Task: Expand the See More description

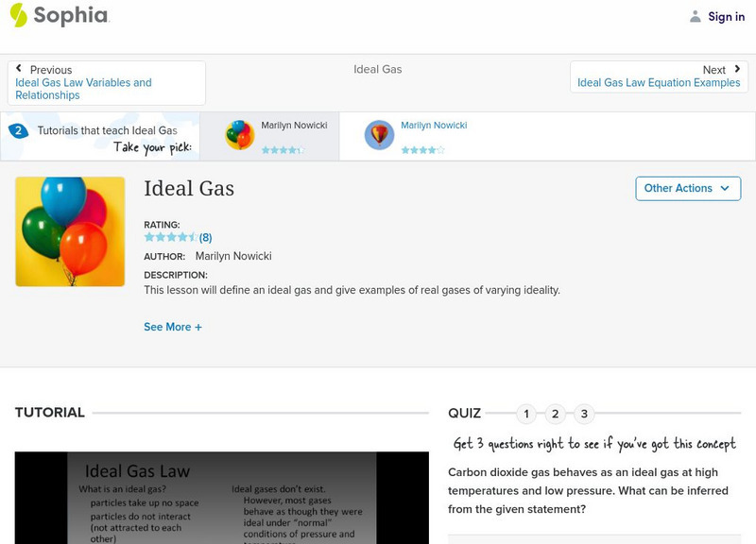Action: [173, 327]
